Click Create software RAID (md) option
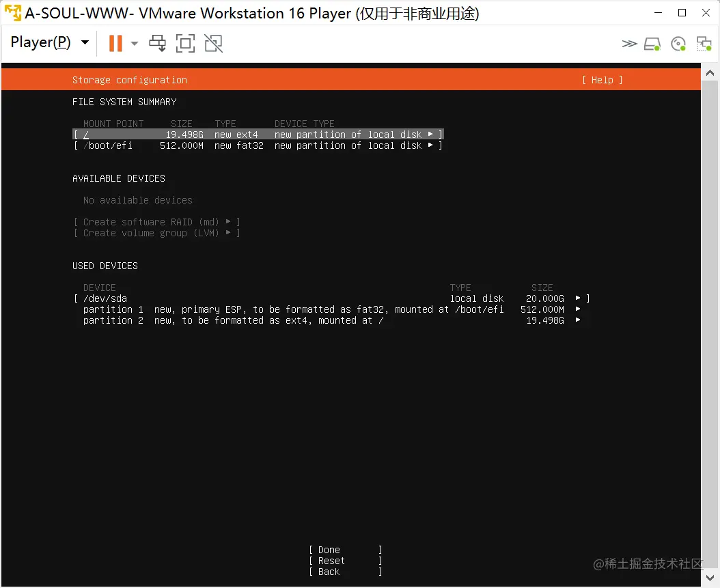Image resolution: width=720 pixels, height=588 pixels. [156, 222]
